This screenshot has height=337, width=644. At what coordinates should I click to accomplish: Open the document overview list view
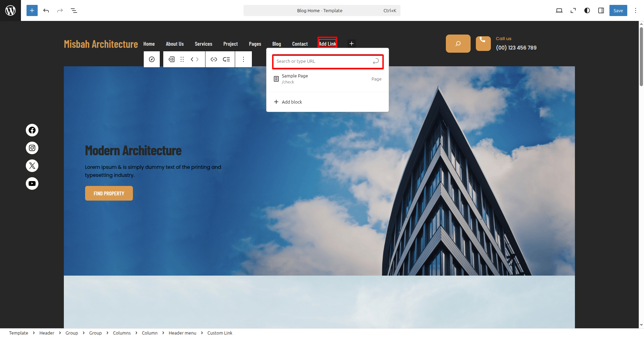point(74,10)
